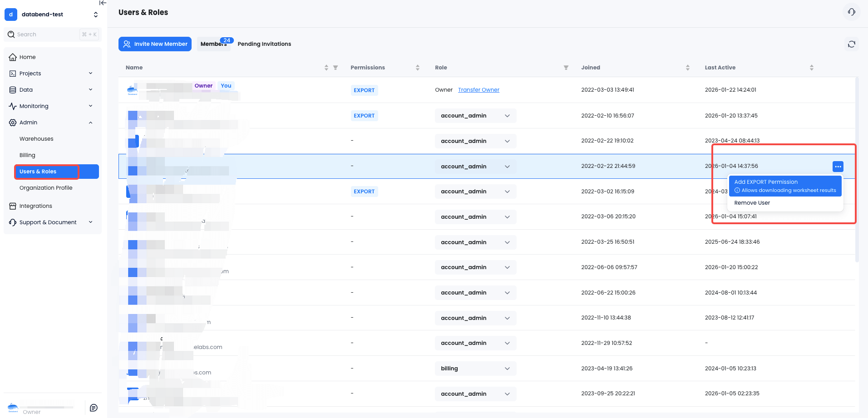
Task: Switch to the Pending Invitations tab
Action: 264,44
